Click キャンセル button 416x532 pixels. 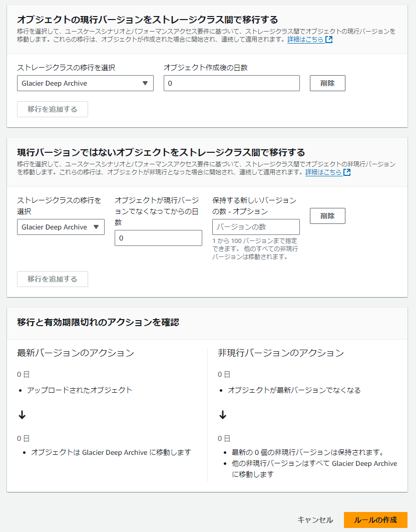click(x=315, y=520)
